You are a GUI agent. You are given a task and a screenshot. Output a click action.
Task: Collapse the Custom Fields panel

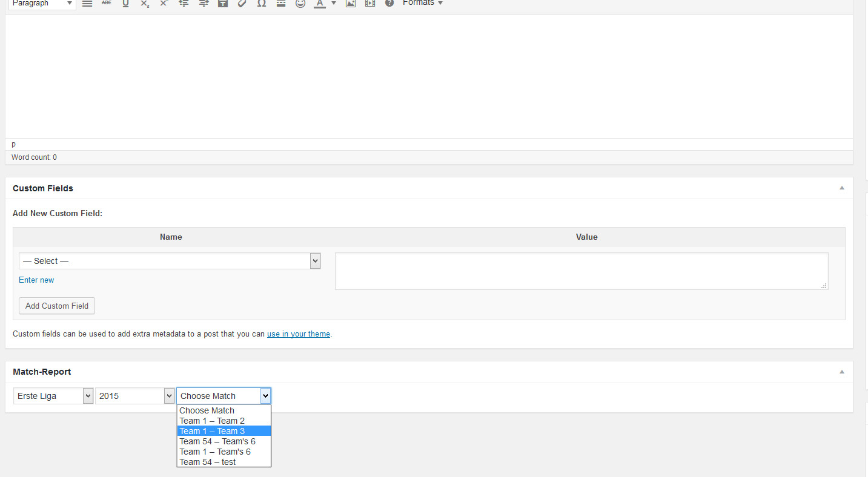tap(841, 188)
